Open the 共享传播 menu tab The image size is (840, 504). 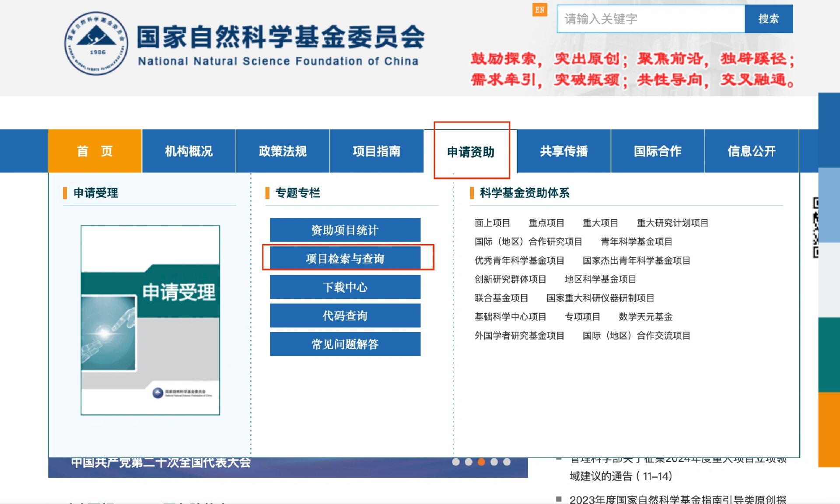pyautogui.click(x=564, y=151)
